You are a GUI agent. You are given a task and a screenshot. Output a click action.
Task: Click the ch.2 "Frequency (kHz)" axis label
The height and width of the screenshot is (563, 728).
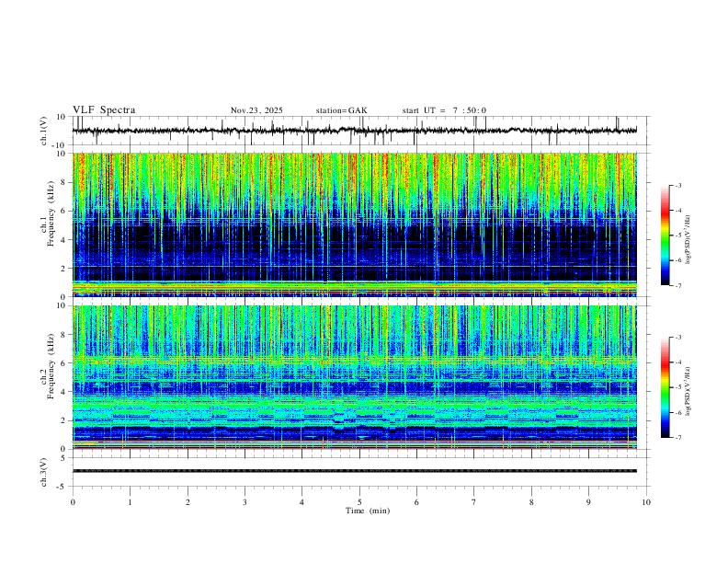[x=51, y=366]
